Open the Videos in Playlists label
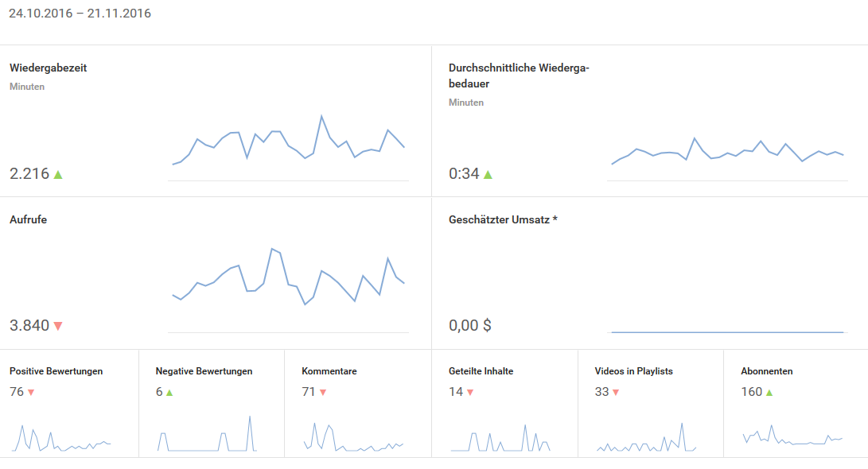Viewport: 868px width, 469px height. (x=634, y=371)
